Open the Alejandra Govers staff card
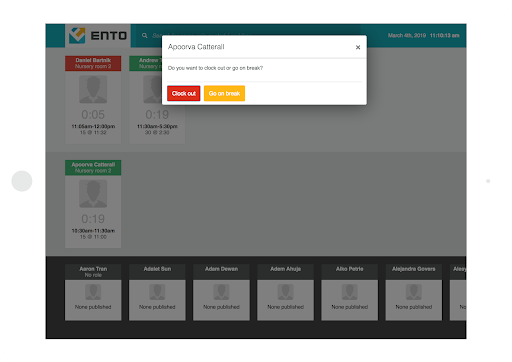 coord(414,292)
